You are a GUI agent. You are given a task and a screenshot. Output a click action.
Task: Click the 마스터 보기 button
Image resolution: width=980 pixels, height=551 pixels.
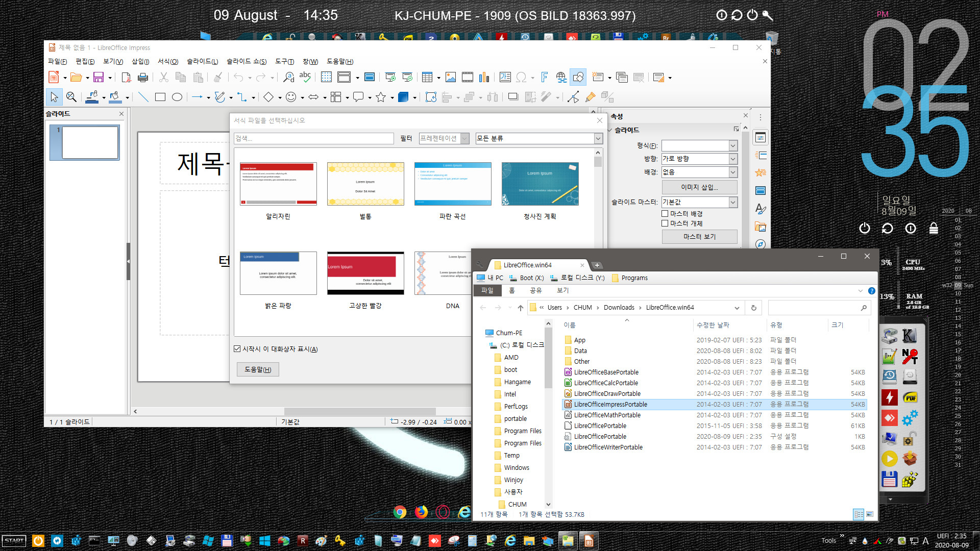coord(699,237)
